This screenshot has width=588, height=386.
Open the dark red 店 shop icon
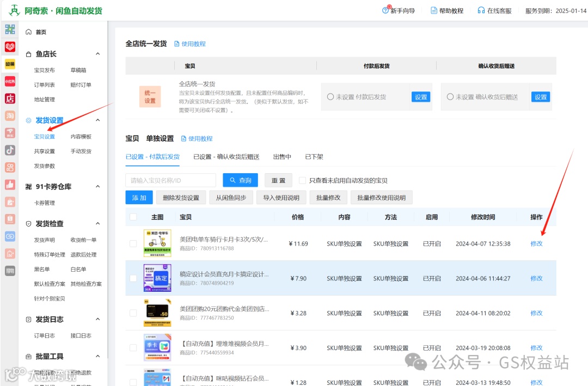[x=10, y=99]
